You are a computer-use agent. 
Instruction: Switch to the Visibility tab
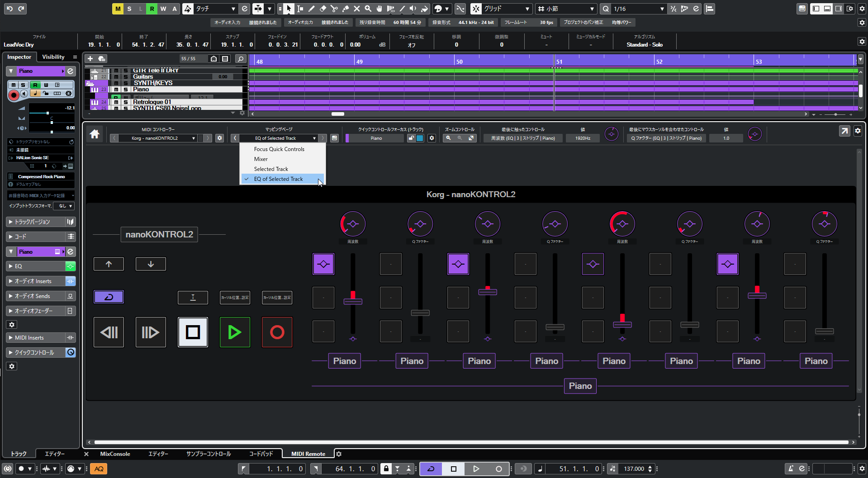53,57
